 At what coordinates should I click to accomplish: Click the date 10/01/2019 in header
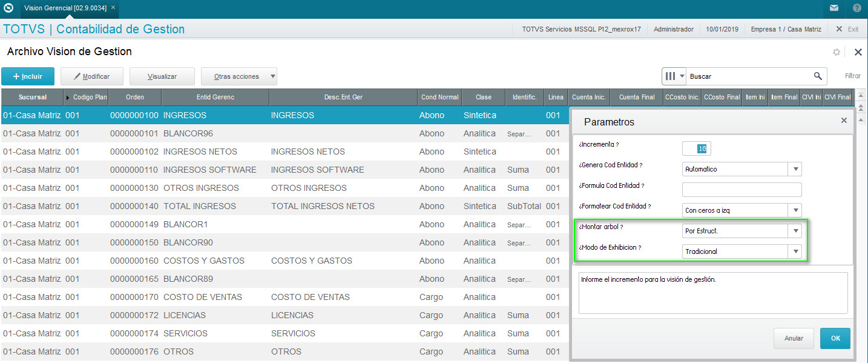(x=722, y=29)
